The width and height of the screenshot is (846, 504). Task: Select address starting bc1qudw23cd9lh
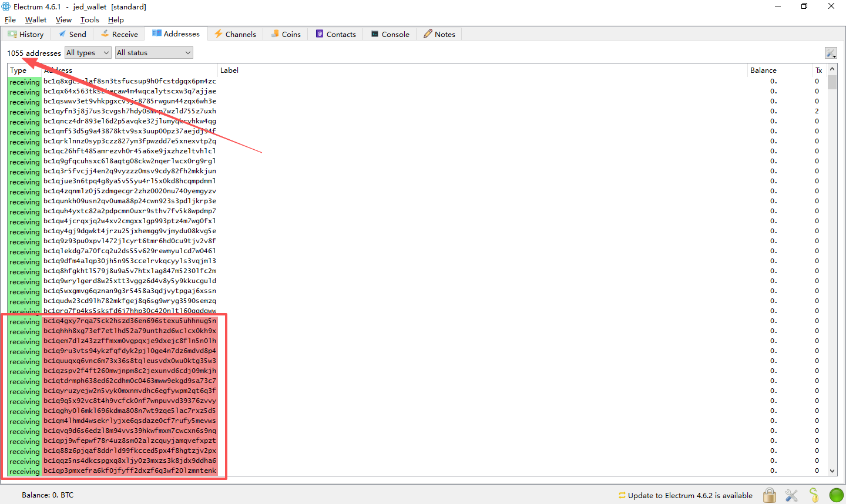tap(130, 301)
